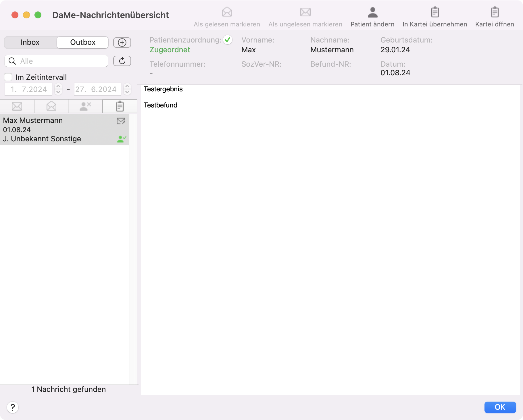Image resolution: width=523 pixels, height=420 pixels.
Task: Click the Als gelesen markieren envelope icon
Action: point(227,12)
